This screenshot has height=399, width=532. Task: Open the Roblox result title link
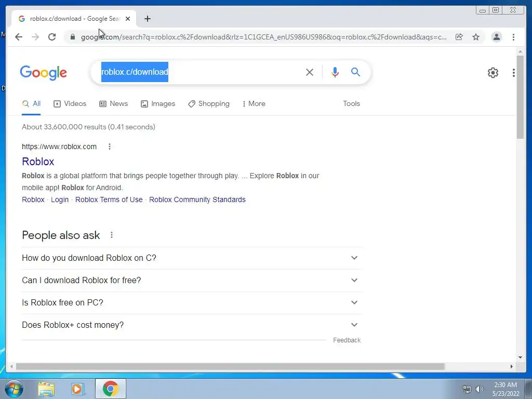tap(38, 162)
